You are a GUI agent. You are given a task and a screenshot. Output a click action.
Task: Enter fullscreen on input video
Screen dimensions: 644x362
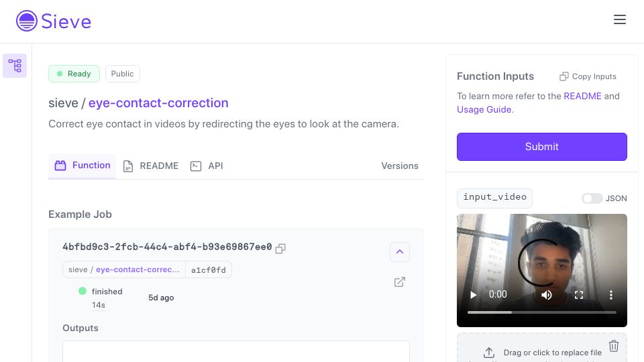pyautogui.click(x=579, y=295)
